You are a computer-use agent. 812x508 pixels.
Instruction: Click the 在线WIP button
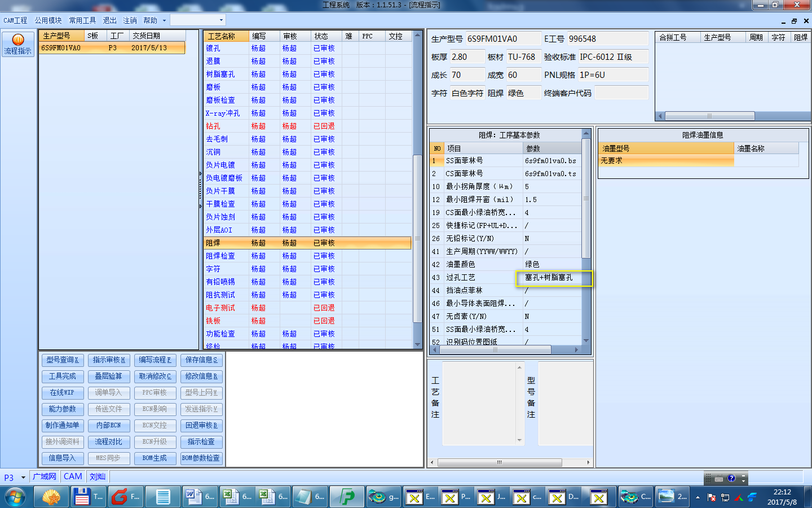(63, 393)
